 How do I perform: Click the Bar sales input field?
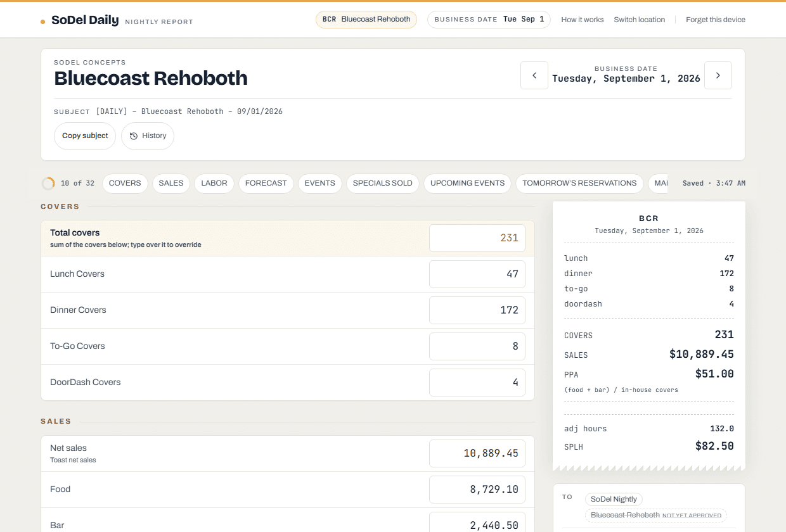click(x=477, y=522)
